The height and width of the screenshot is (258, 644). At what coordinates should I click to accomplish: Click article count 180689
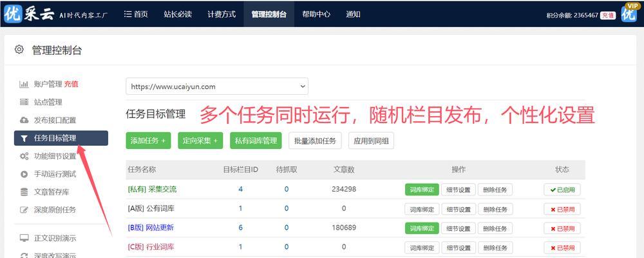(x=344, y=228)
